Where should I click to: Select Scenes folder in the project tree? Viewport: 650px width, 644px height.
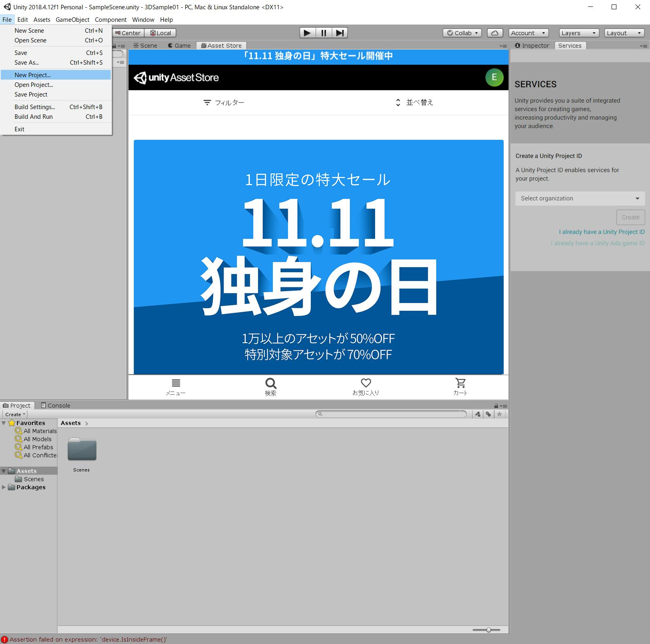pos(29,479)
